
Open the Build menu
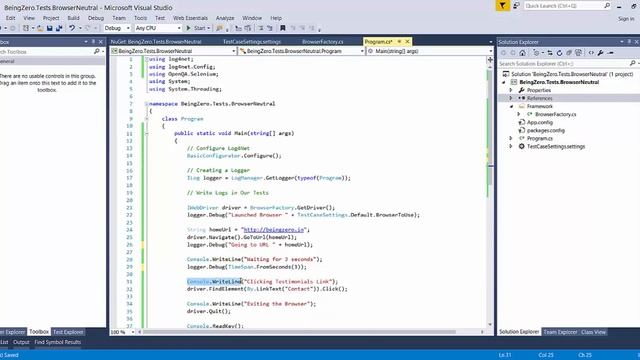point(73,18)
